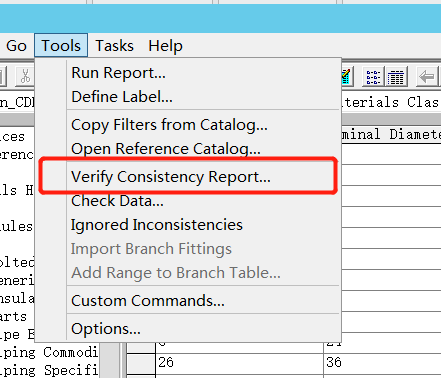Open the Tasks menu
Image resolution: width=441 pixels, height=378 pixels.
tap(114, 45)
